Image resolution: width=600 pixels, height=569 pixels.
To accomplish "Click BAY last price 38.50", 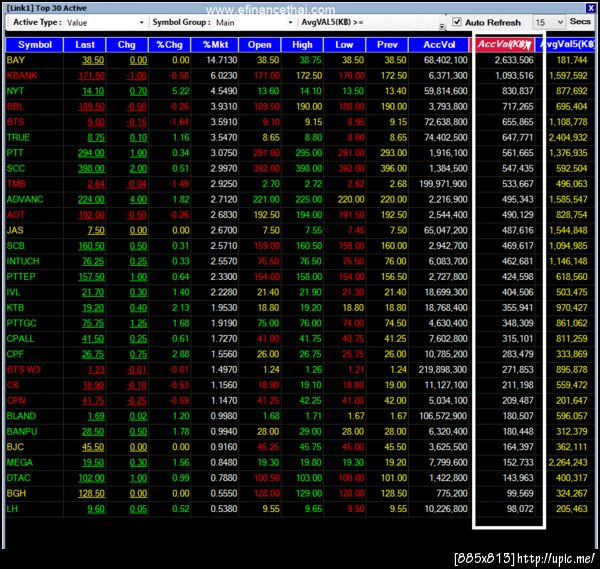I will [93, 60].
